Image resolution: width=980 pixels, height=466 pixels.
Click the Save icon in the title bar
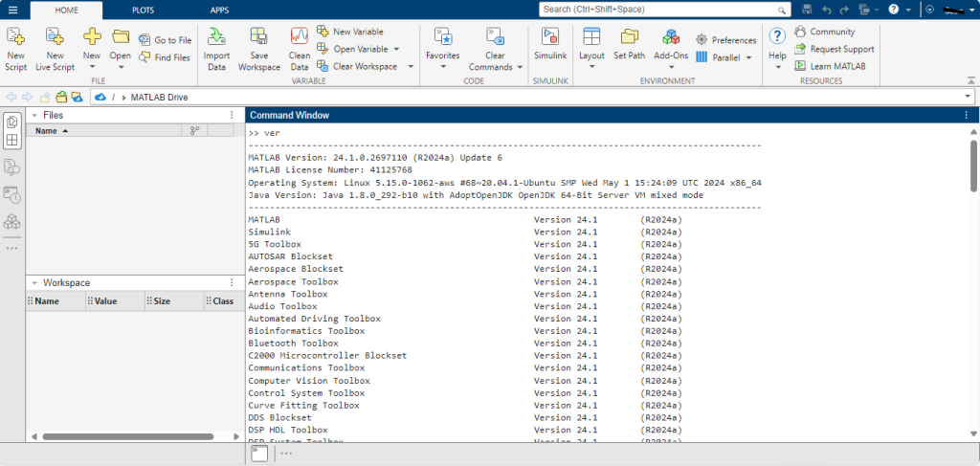(x=807, y=10)
